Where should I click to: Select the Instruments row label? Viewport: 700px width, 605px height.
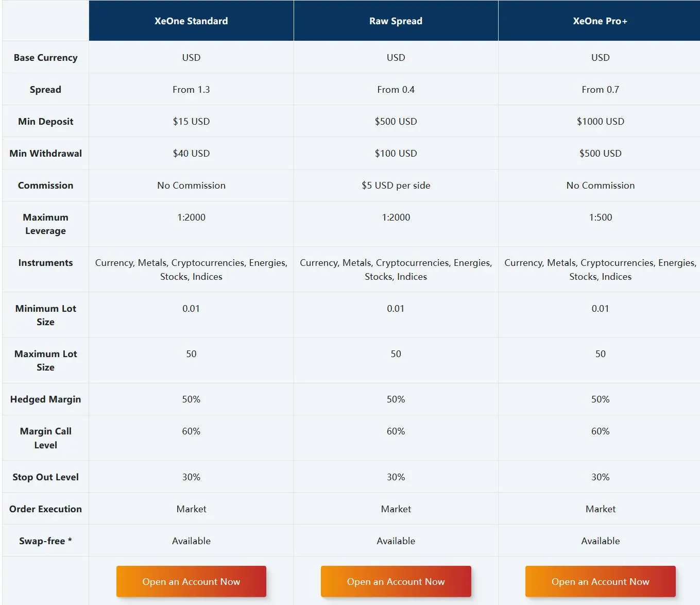[x=45, y=263]
